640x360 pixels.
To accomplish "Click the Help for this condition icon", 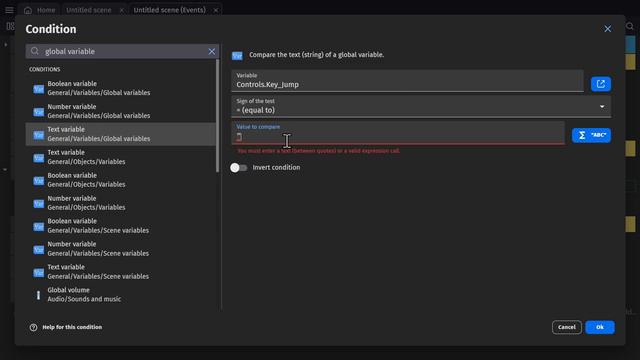I will (33, 327).
